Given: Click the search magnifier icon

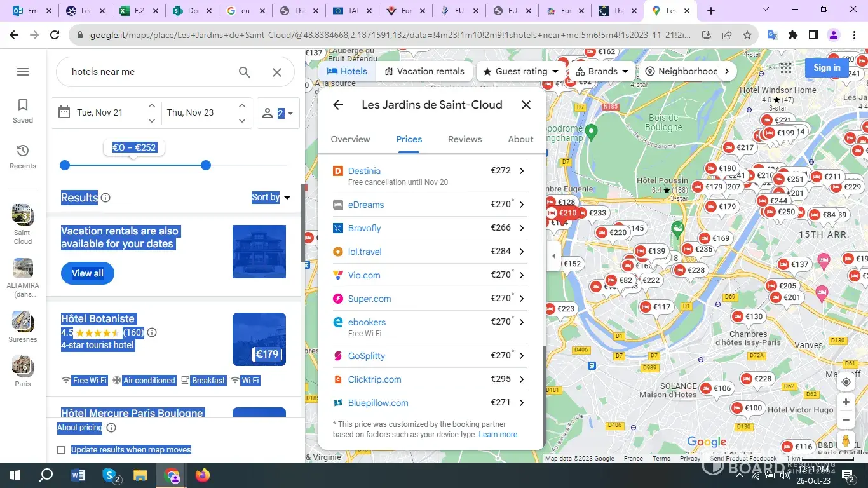Looking at the screenshot, I should [245, 72].
